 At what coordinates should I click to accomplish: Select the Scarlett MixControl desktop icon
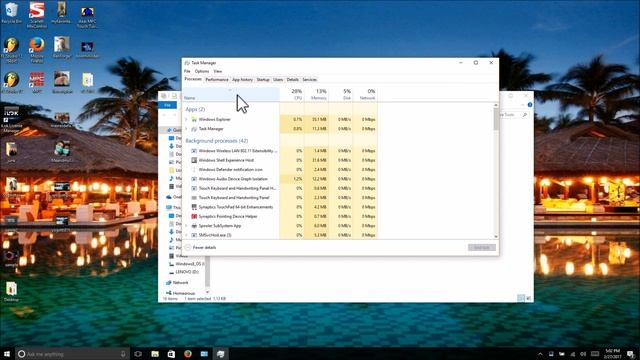point(37,14)
